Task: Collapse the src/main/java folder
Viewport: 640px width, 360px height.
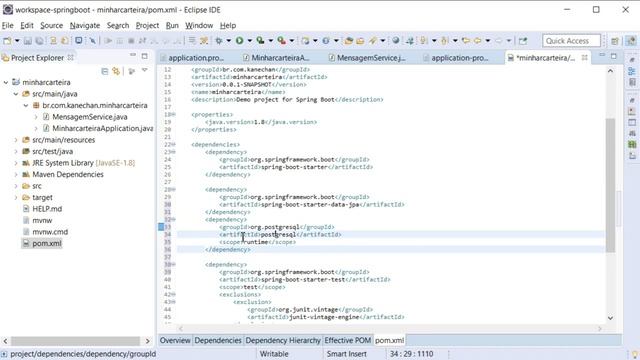Action: coord(16,94)
